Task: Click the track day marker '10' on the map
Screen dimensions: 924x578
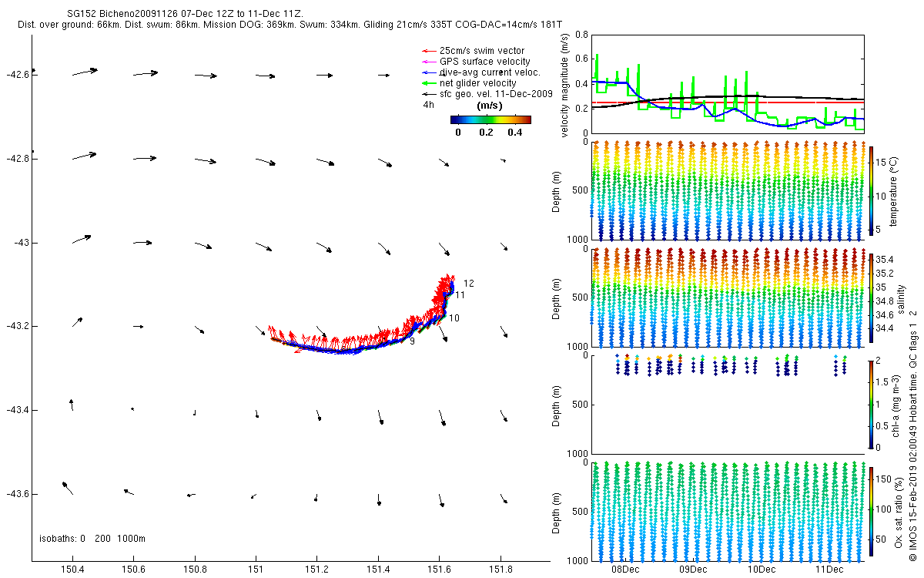Action: tap(454, 318)
